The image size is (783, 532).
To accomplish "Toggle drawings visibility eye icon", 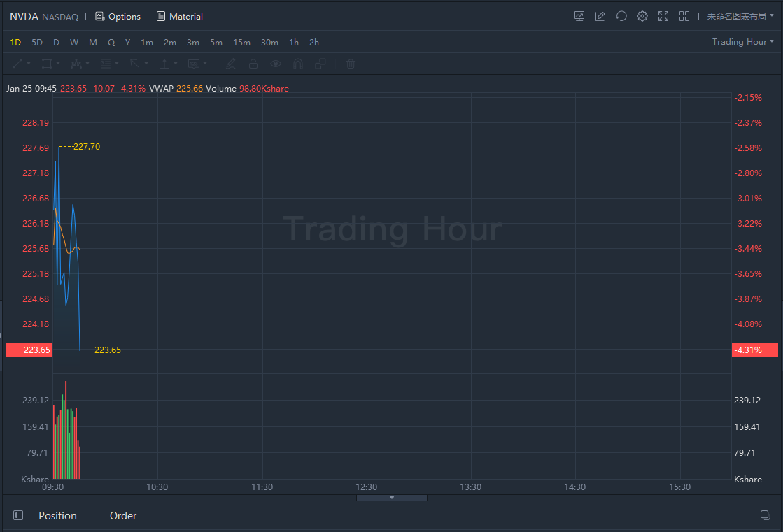I will (276, 64).
